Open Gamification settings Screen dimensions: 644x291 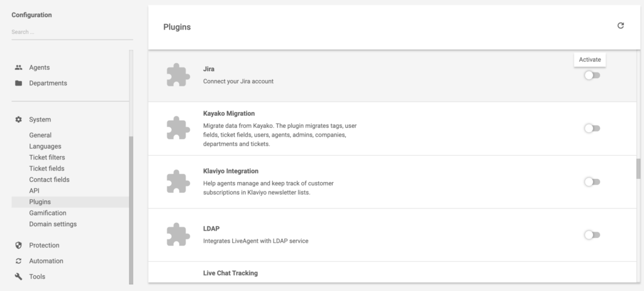point(48,213)
